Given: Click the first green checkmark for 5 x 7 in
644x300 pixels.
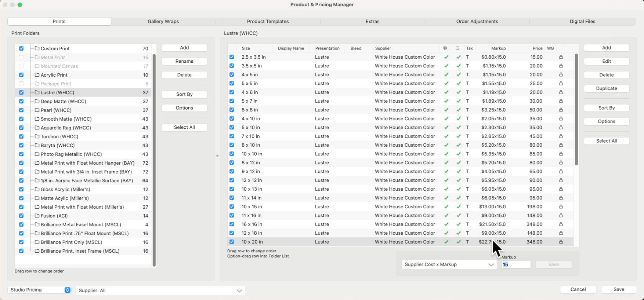Looking at the screenshot, I should [x=446, y=101].
